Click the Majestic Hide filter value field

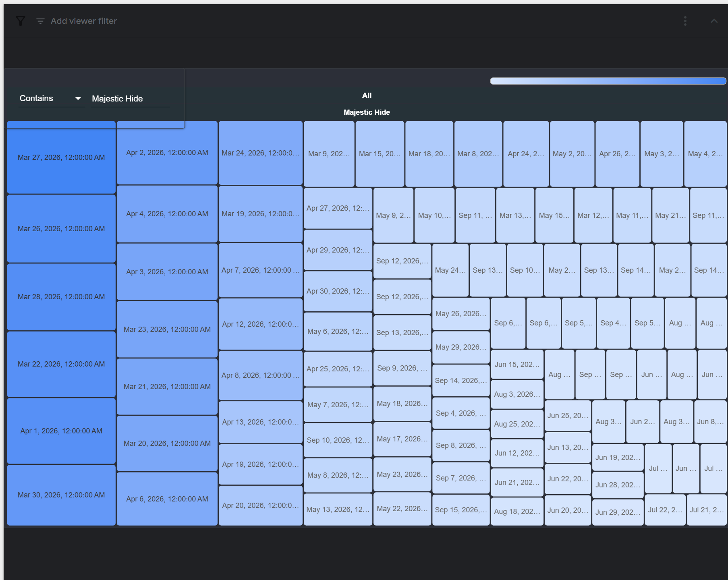click(x=131, y=99)
